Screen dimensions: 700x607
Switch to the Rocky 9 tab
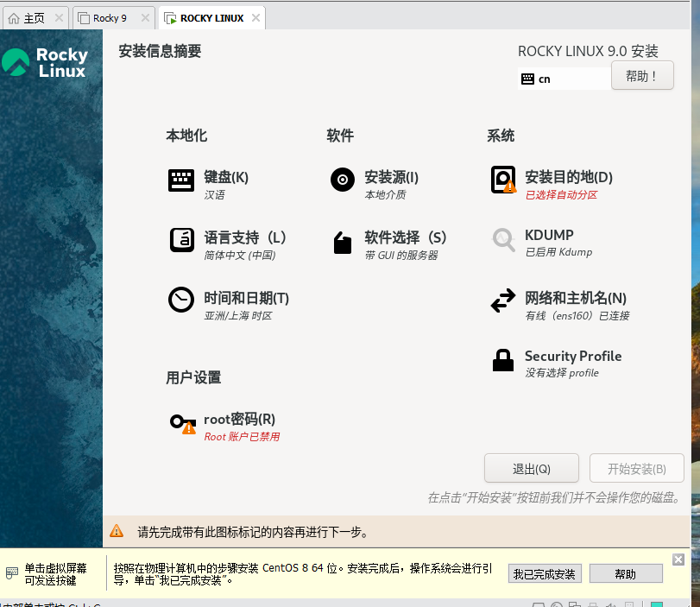click(x=114, y=18)
